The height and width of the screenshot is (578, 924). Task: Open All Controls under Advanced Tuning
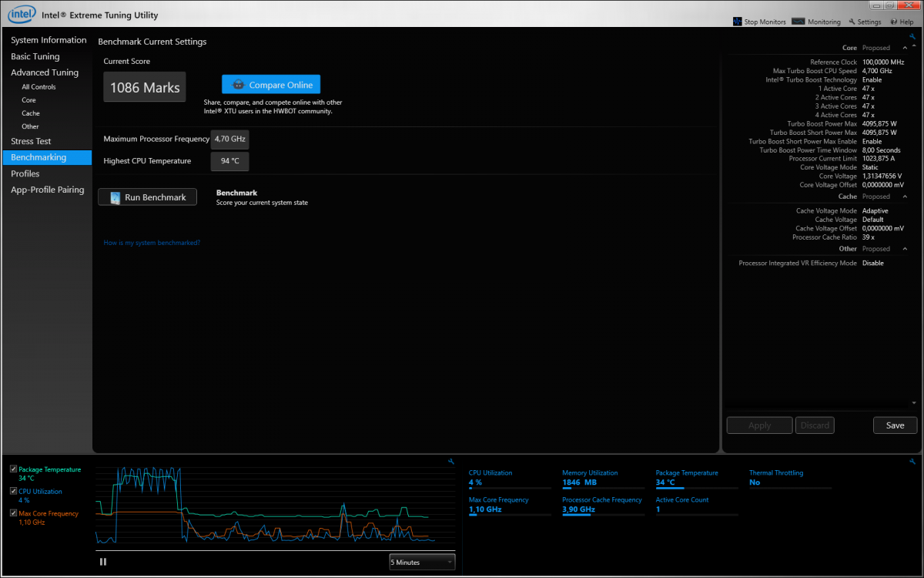pyautogui.click(x=38, y=87)
